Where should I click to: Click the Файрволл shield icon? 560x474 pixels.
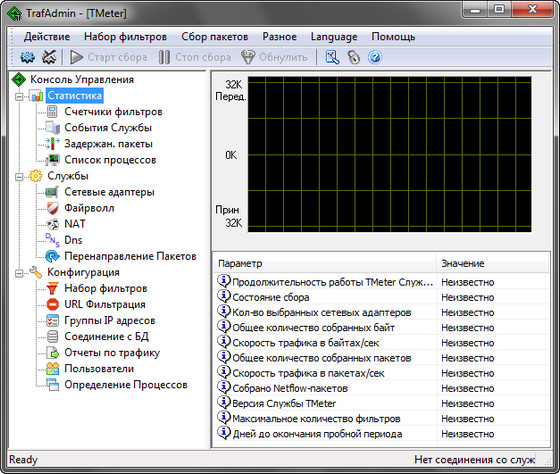point(53,208)
